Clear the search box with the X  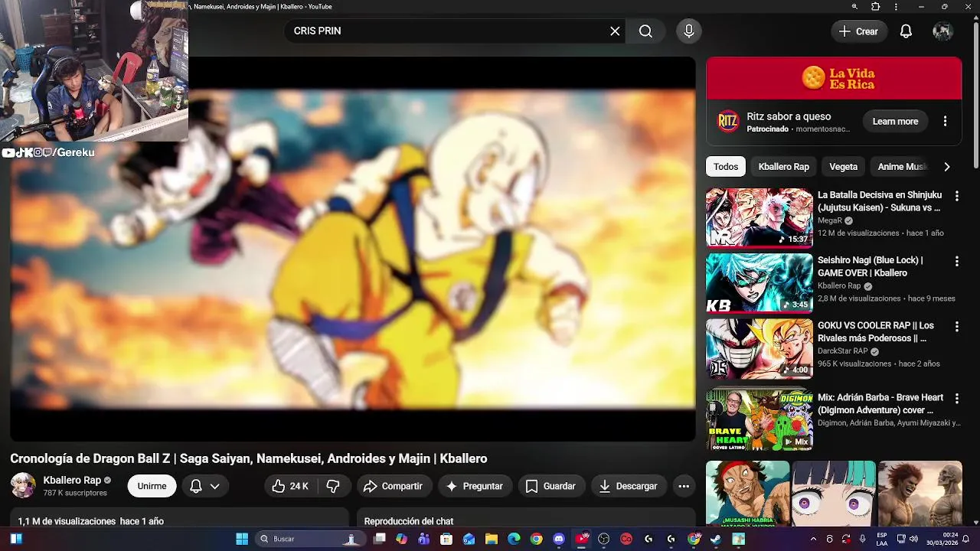click(615, 31)
